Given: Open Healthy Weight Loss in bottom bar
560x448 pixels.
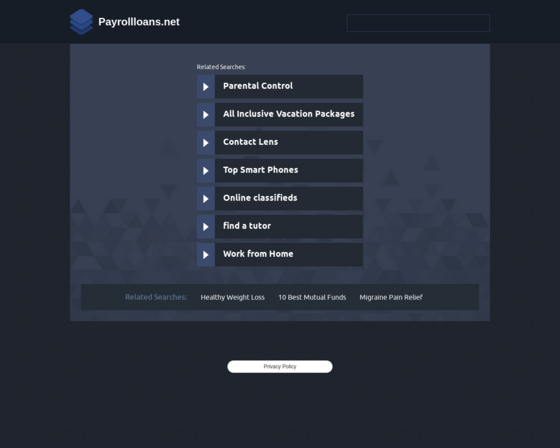Looking at the screenshot, I should point(232,297).
